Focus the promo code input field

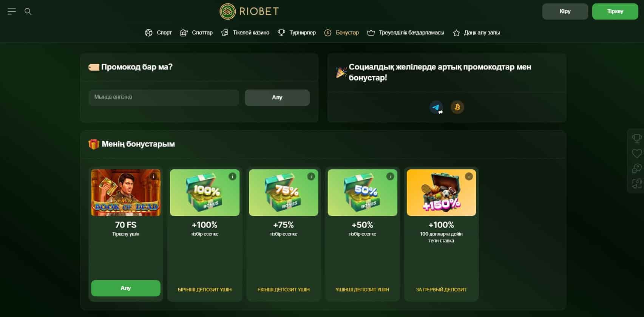click(164, 97)
